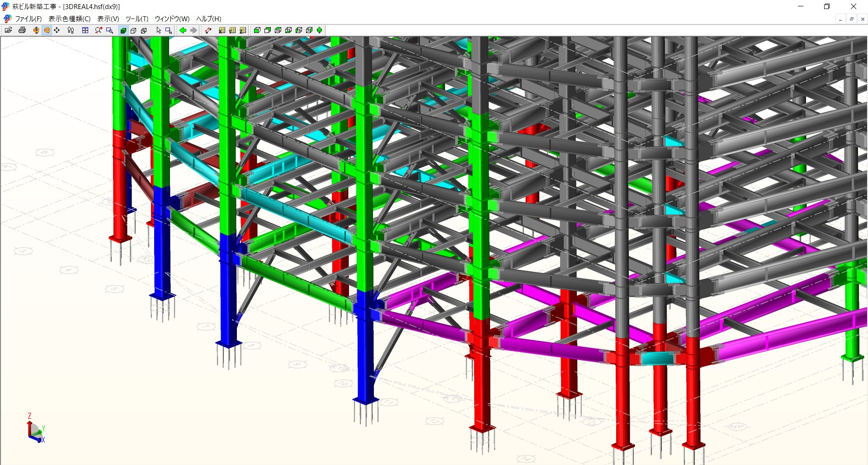Switch to the fourth cube preset view
The image size is (868, 465).
[288, 30]
